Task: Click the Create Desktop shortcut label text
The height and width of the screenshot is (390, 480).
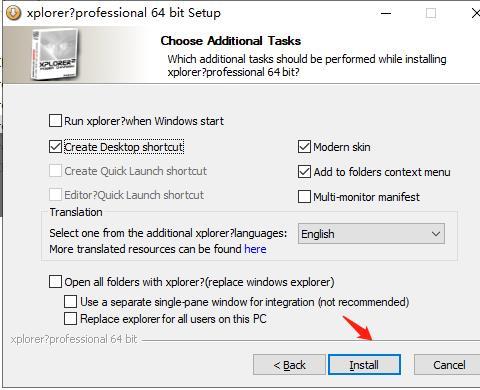Action: pos(124,147)
